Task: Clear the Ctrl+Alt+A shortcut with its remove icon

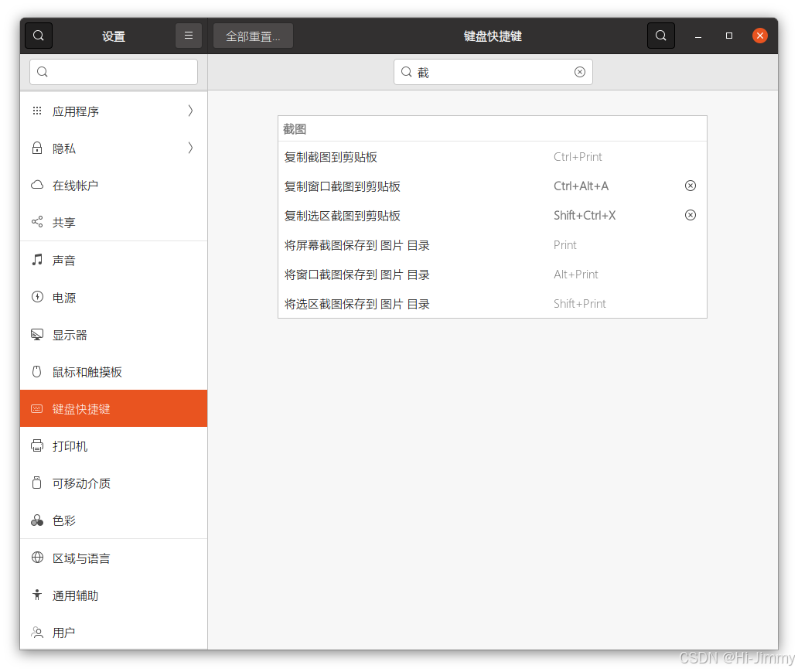Action: (690, 186)
